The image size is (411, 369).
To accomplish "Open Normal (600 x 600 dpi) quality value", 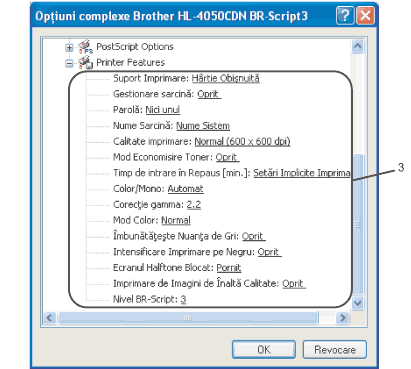I will click(242, 141).
